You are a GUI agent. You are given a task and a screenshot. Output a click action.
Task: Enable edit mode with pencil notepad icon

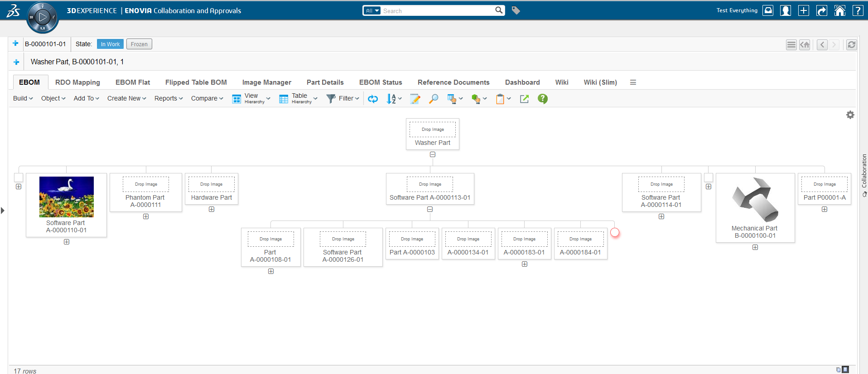point(415,99)
